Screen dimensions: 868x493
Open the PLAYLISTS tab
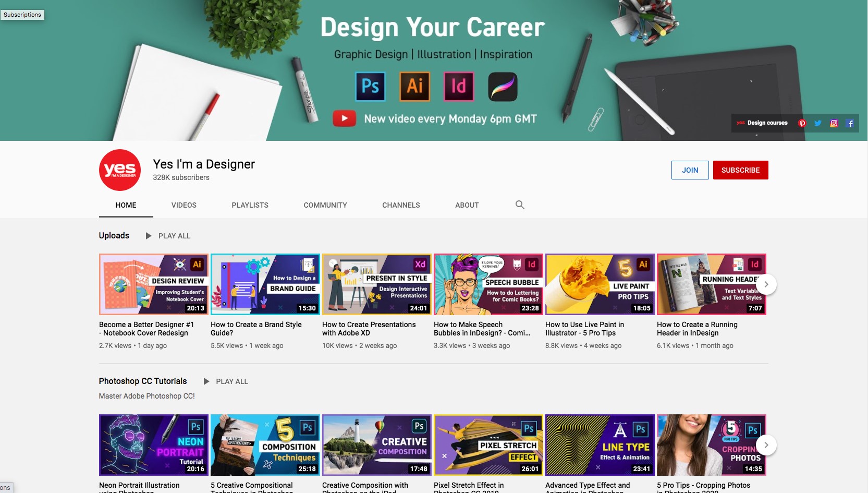click(250, 205)
